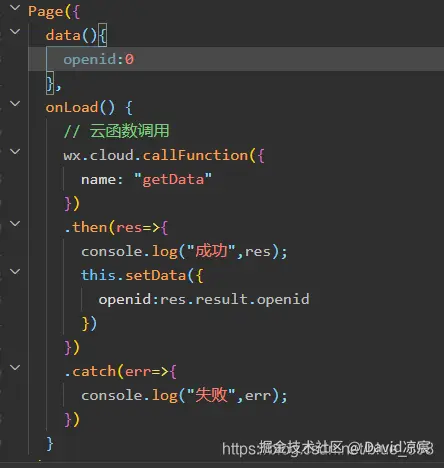Fold the .catch(err=>{ block
Image resolution: width=444 pixels, height=468 pixels.
coord(15,368)
